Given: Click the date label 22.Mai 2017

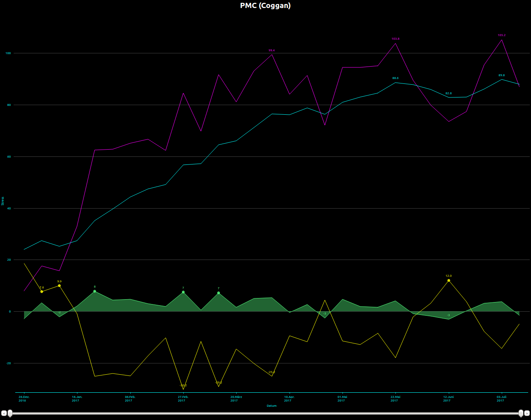Looking at the screenshot, I should pyautogui.click(x=395, y=399).
